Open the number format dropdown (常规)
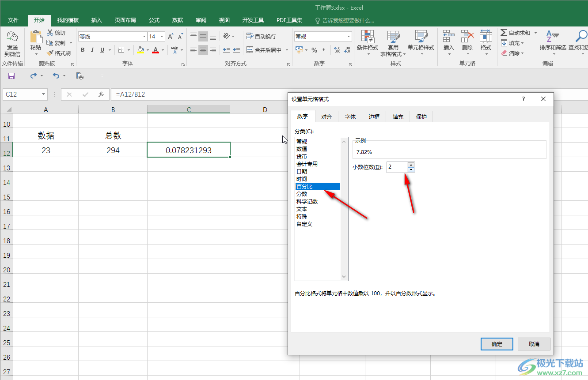Image resolution: width=588 pixels, height=380 pixels. (x=349, y=37)
